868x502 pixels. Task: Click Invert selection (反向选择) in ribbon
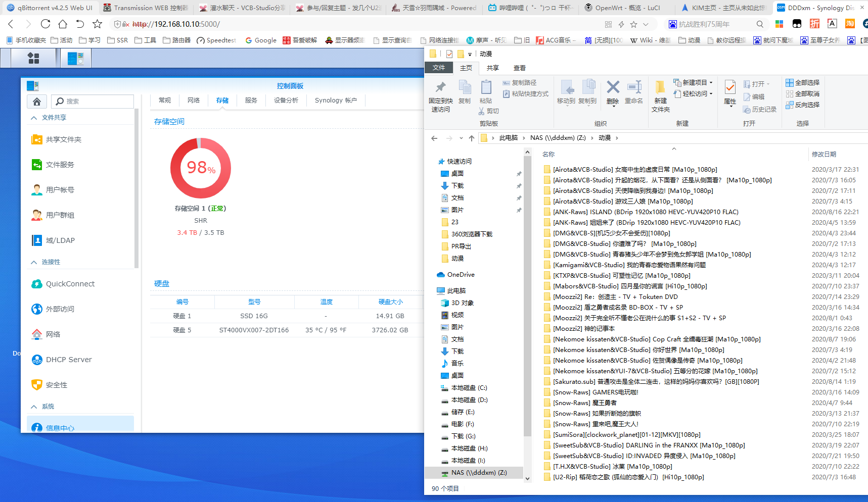click(803, 105)
